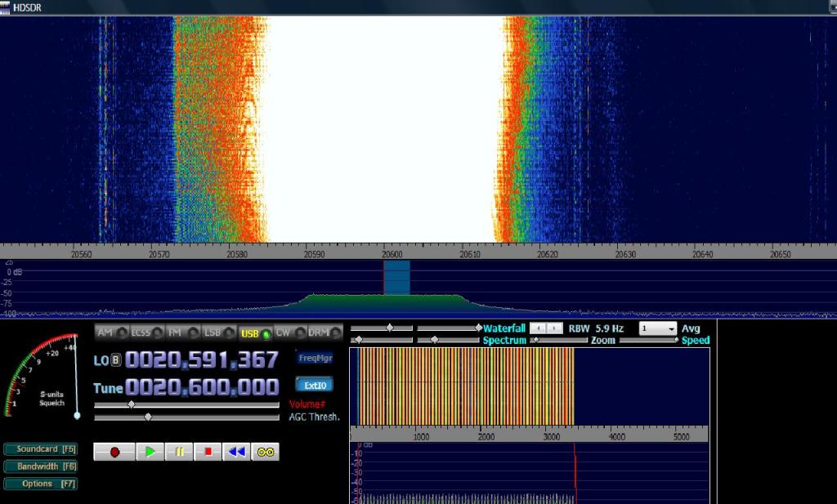
Task: Enable CW demodulation mode
Action: (x=284, y=332)
